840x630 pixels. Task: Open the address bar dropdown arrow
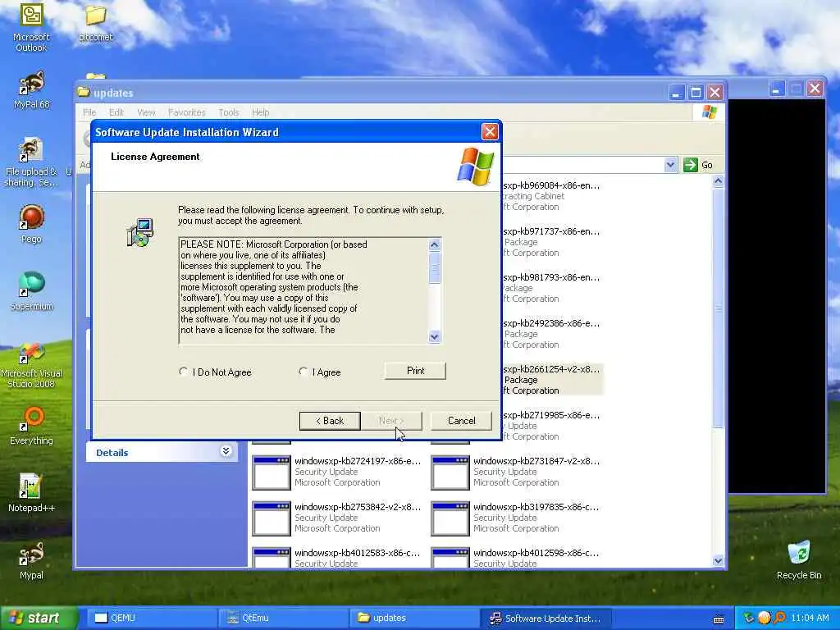[x=670, y=165]
